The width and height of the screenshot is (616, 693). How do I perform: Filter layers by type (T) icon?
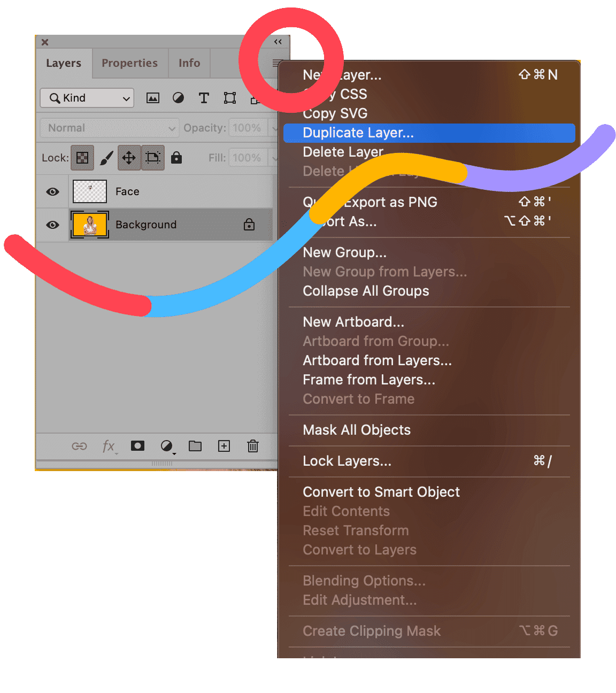click(x=204, y=98)
